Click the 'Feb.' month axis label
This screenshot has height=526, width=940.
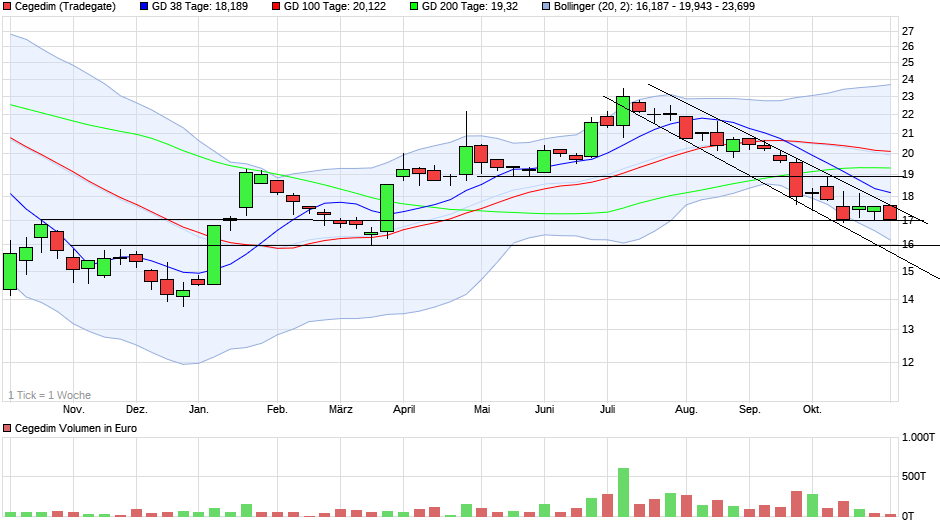(277, 410)
